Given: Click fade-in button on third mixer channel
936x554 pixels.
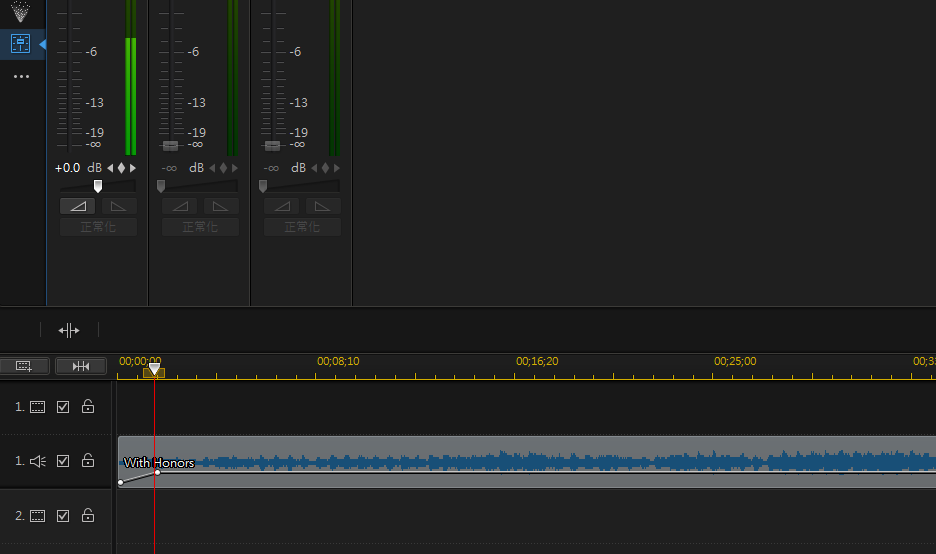Looking at the screenshot, I should pyautogui.click(x=282, y=207).
